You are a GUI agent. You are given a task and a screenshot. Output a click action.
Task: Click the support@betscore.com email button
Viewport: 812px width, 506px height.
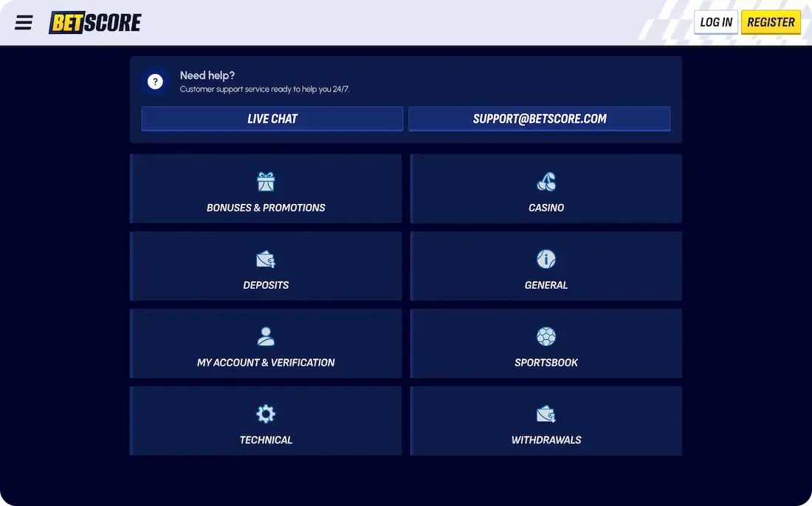point(540,119)
